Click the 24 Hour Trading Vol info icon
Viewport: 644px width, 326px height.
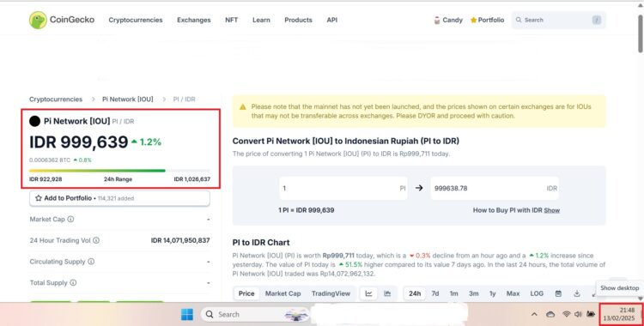(x=96, y=240)
